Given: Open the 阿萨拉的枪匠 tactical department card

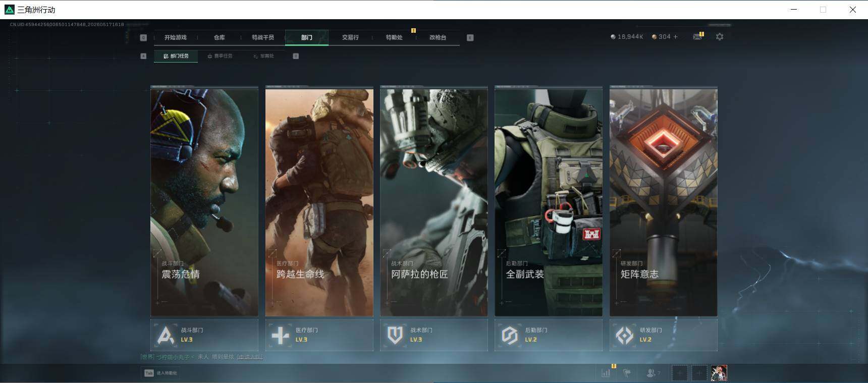Looking at the screenshot, I should 434,202.
